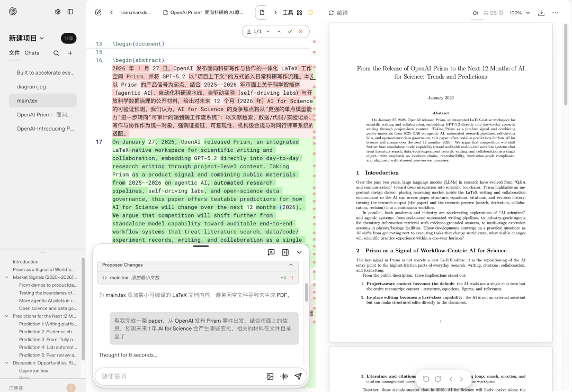
Task: Jump to Open science and data go... outline
Action: point(48,308)
